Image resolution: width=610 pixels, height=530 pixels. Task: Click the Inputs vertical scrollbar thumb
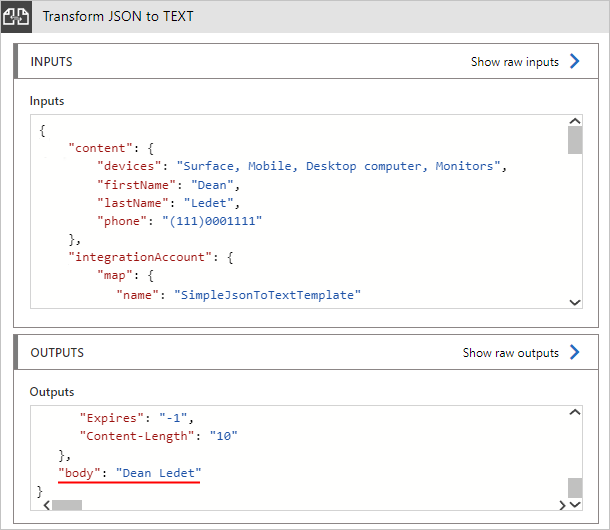[x=575, y=140]
